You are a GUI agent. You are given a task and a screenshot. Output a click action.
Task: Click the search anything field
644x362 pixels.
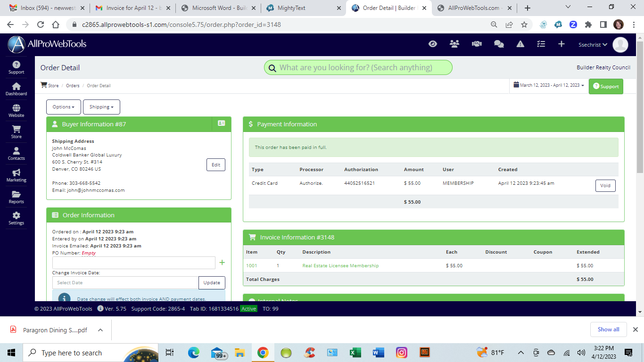358,67
